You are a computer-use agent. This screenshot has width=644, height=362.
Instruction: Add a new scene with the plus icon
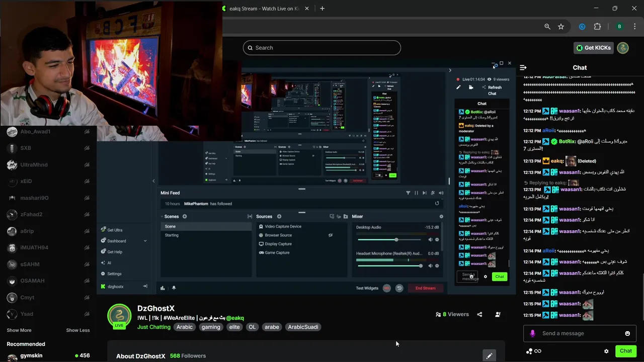185,216
